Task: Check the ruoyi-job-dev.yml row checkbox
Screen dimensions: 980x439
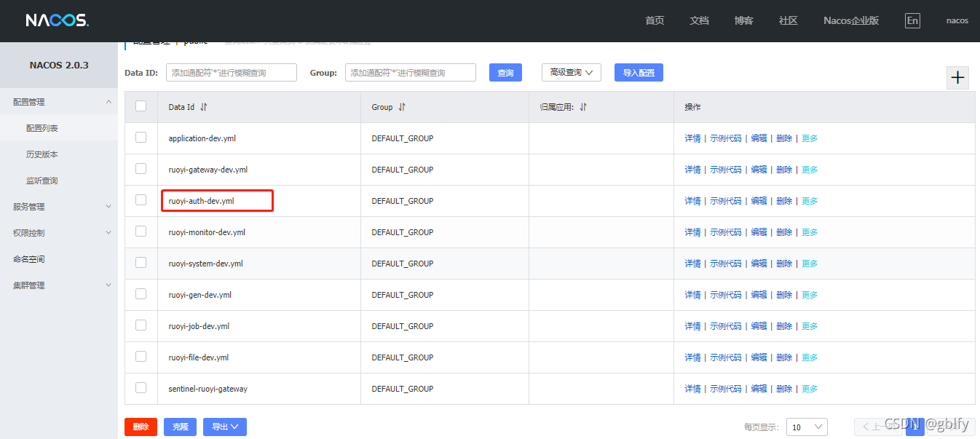Action: (141, 325)
